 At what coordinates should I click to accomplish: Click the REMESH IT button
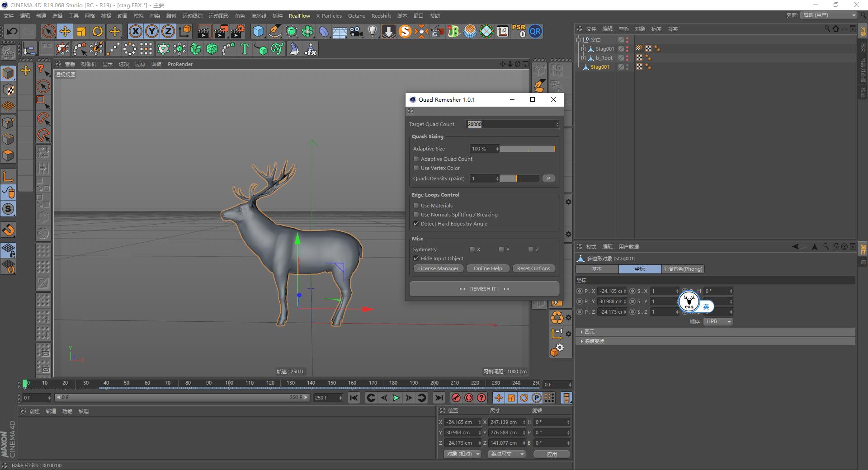[x=484, y=288]
